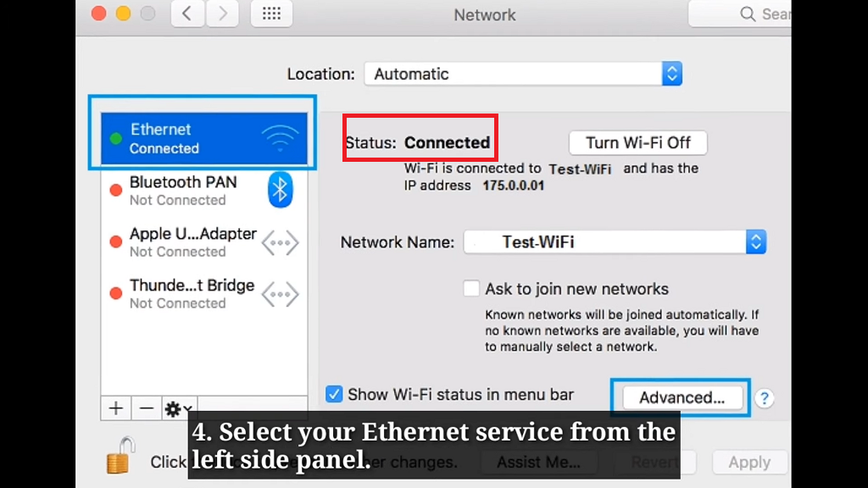Viewport: 868px width, 488px height.
Task: Select the Bluetooth PAN service
Action: pyautogui.click(x=204, y=191)
